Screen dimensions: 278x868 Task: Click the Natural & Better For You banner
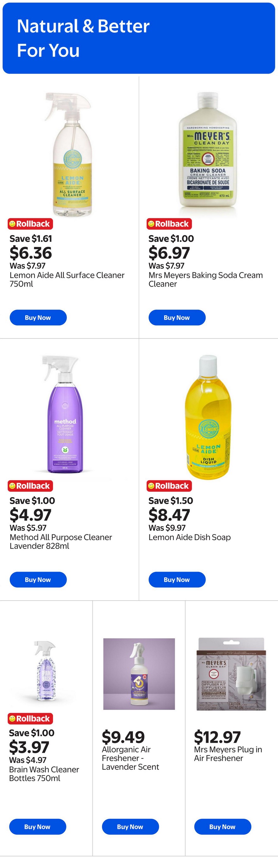[x=139, y=38]
